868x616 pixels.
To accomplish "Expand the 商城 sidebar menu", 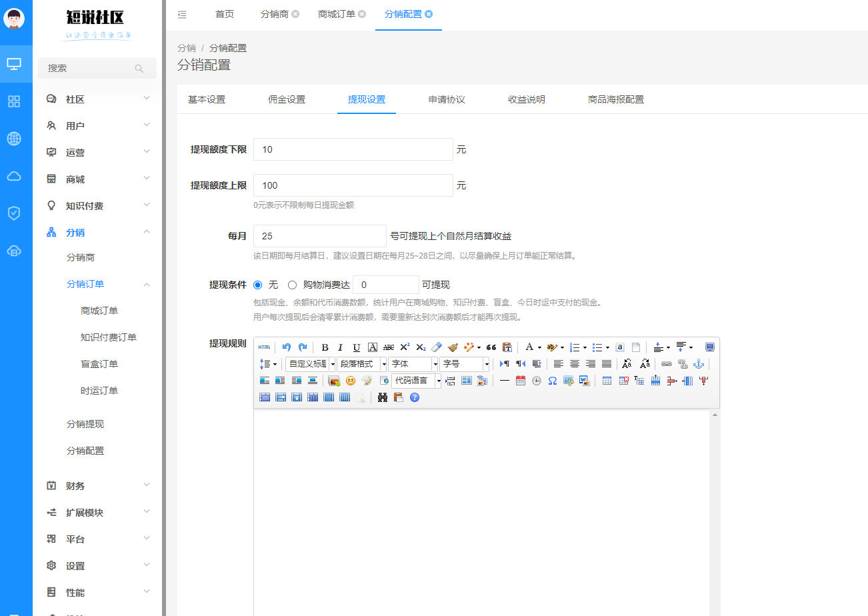I will point(97,179).
